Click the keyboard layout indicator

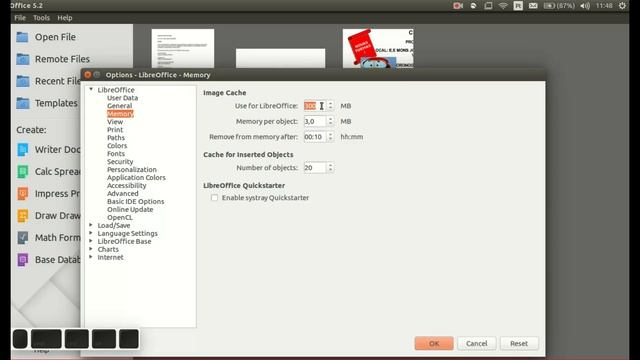point(518,6)
